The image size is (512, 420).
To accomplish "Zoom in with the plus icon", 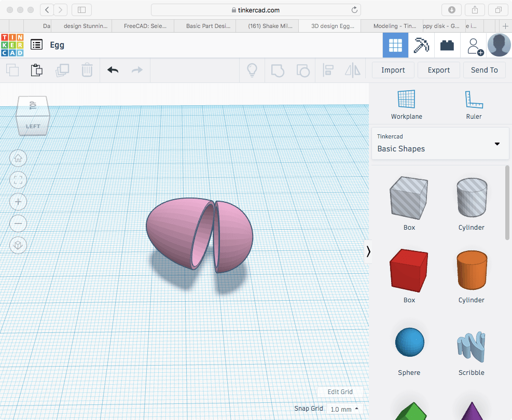I will coord(18,202).
